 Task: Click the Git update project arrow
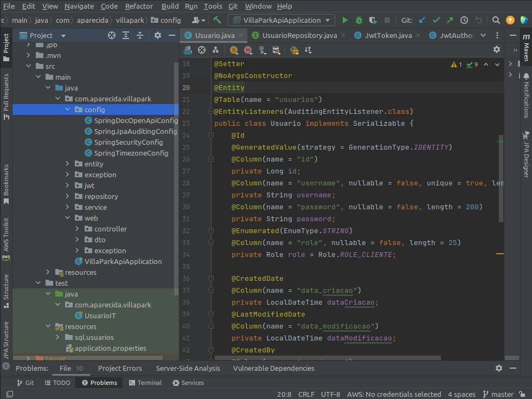[422, 20]
